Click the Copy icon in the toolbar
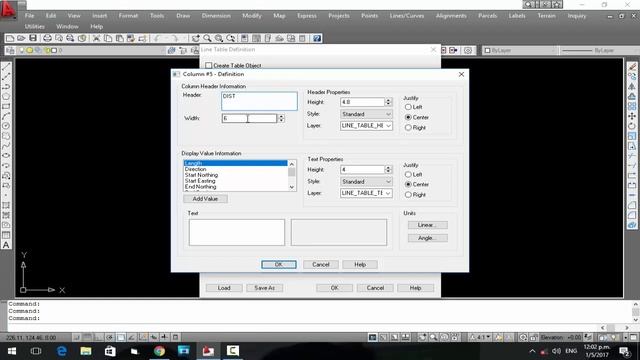The height and width of the screenshot is (360, 640). coord(108,38)
